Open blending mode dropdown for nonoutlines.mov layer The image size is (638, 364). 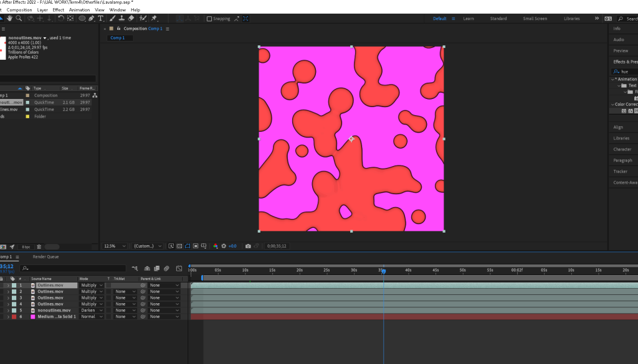92,310
